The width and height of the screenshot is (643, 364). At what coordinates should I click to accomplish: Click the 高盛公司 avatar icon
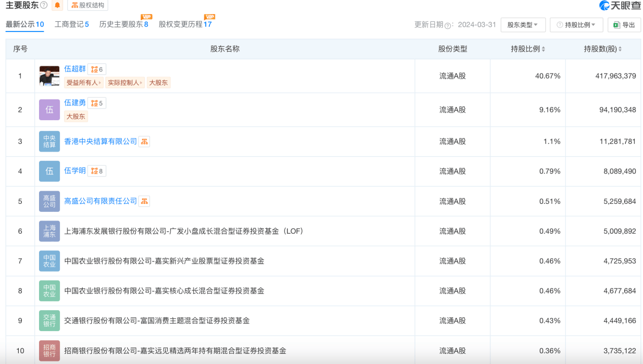49,201
